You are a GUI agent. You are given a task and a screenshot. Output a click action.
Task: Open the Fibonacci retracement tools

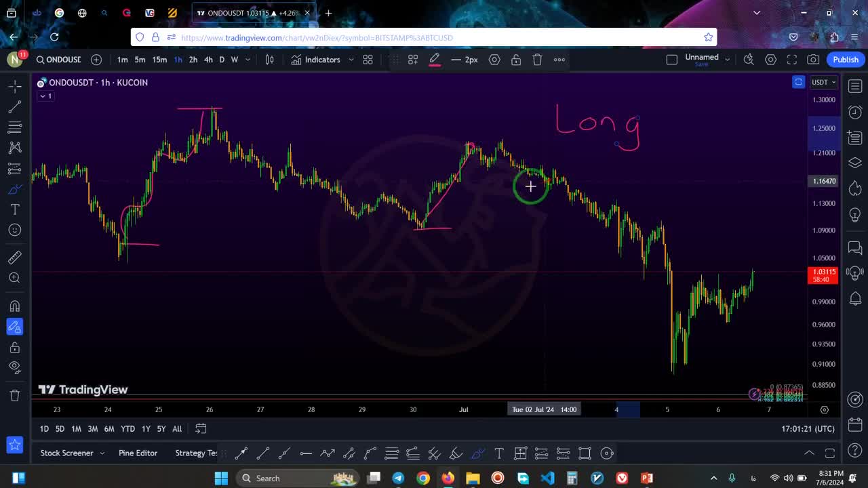click(x=14, y=127)
